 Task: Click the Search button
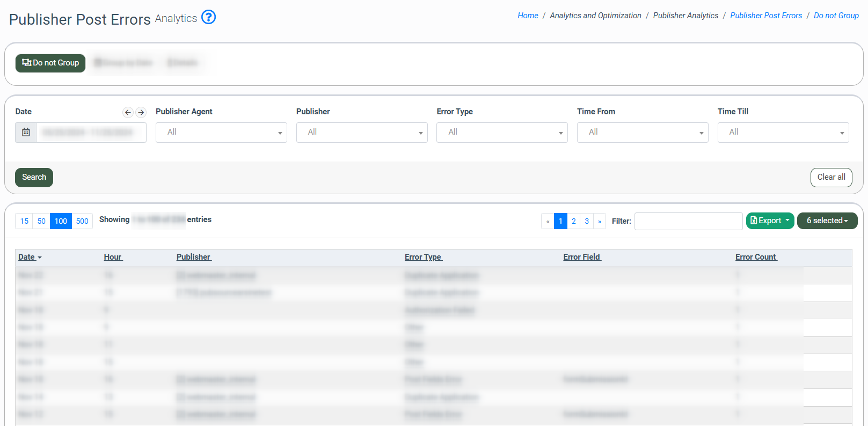(x=34, y=178)
